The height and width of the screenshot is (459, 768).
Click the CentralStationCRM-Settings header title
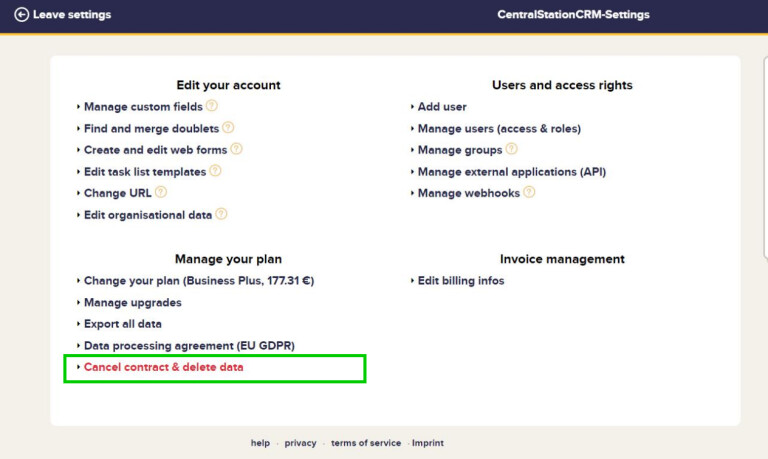[x=574, y=15]
